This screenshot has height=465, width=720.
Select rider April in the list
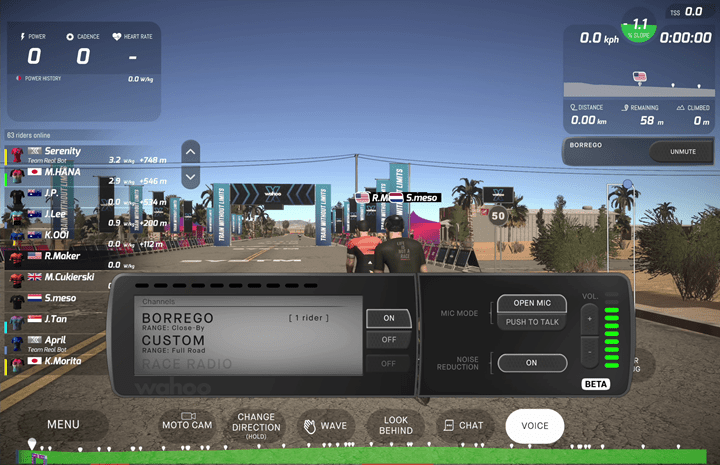[x=57, y=345]
